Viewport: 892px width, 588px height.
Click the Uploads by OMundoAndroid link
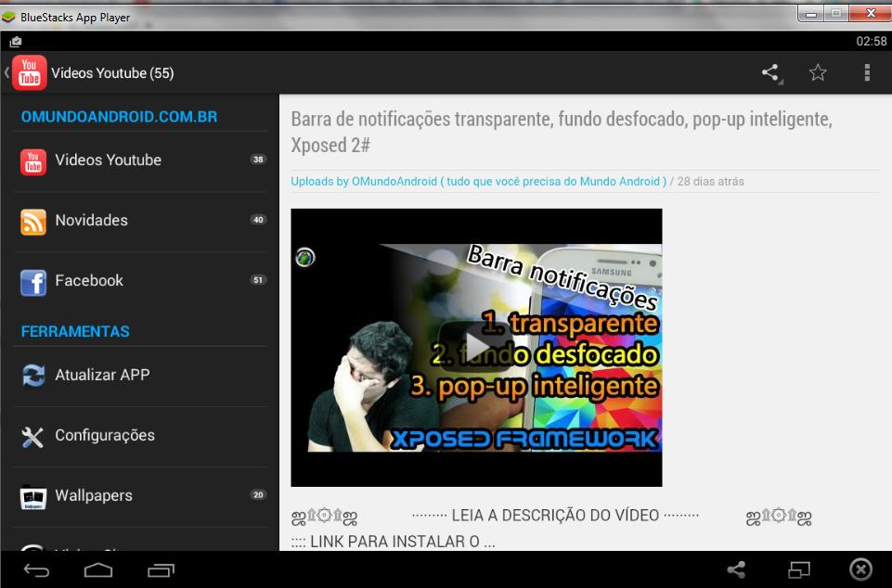coord(478,182)
